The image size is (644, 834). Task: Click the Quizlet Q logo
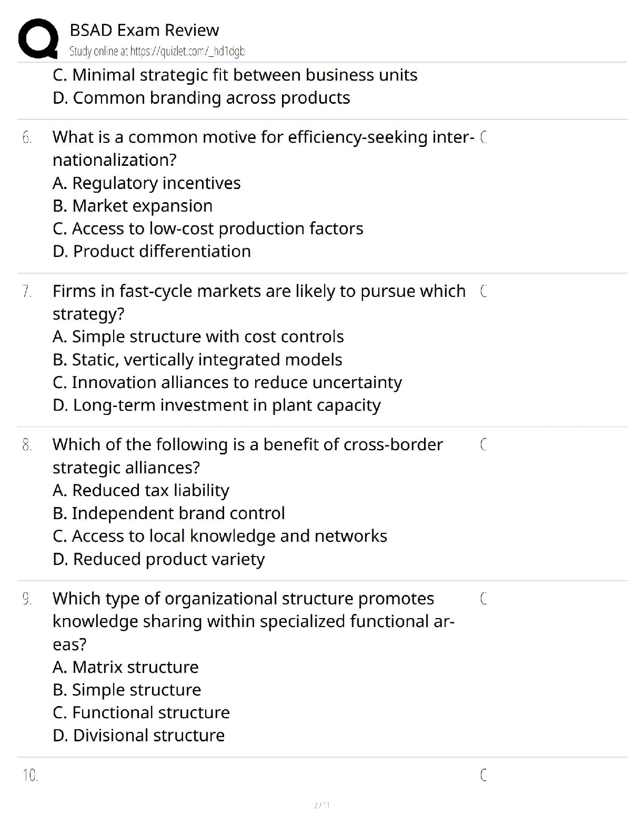pyautogui.click(x=38, y=38)
